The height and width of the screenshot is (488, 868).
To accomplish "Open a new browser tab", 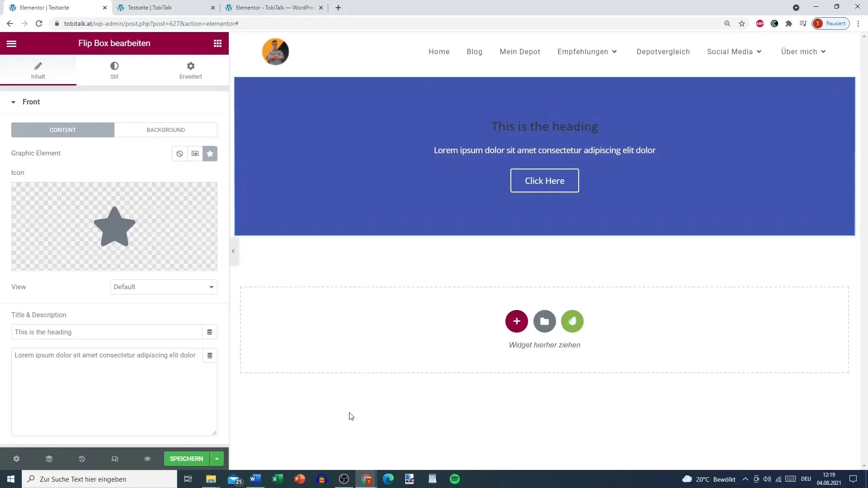I will click(x=338, y=8).
